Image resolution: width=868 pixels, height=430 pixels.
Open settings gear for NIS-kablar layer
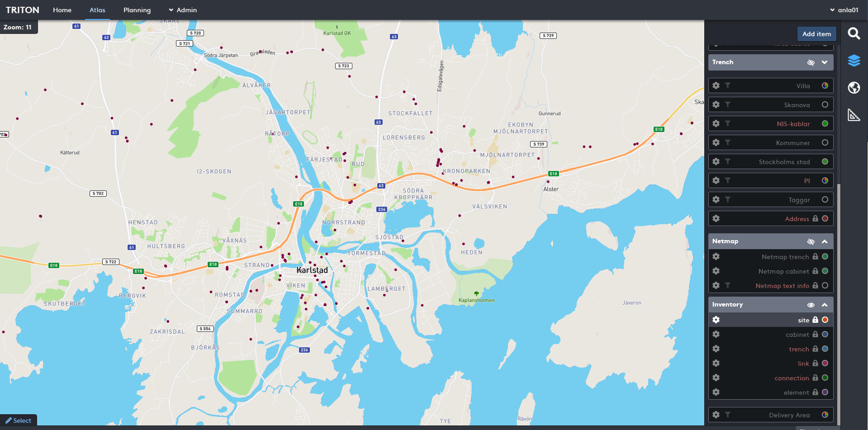pos(716,123)
